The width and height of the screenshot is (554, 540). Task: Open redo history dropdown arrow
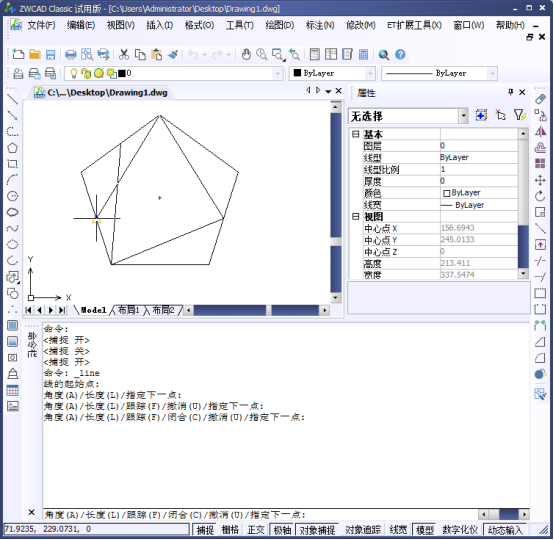pos(229,55)
